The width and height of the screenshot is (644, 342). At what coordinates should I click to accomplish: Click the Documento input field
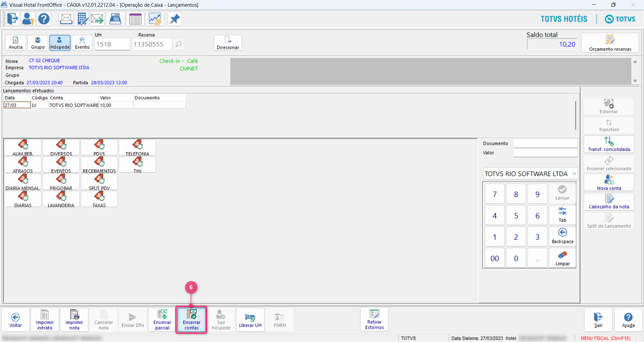point(545,144)
